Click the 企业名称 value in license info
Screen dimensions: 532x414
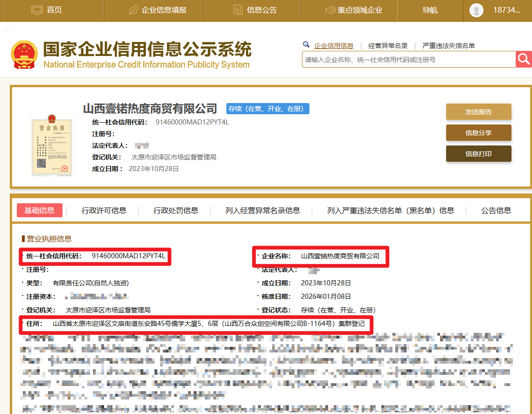(340, 256)
